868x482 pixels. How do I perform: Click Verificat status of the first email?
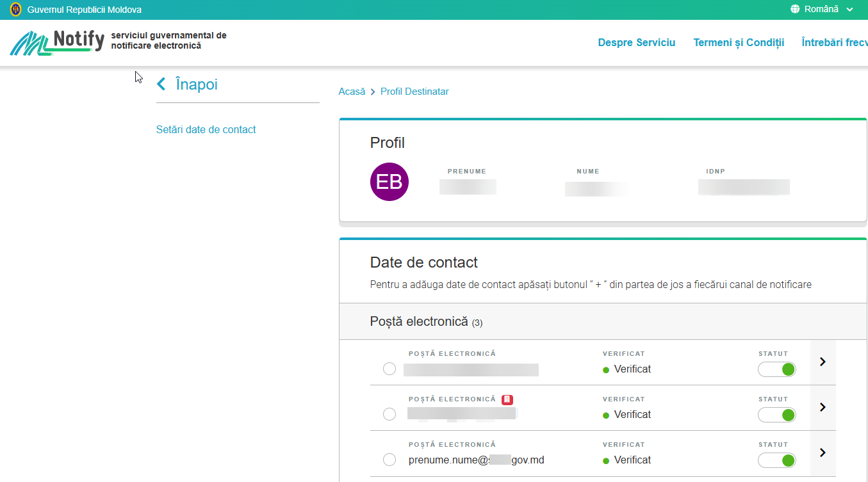click(x=626, y=369)
